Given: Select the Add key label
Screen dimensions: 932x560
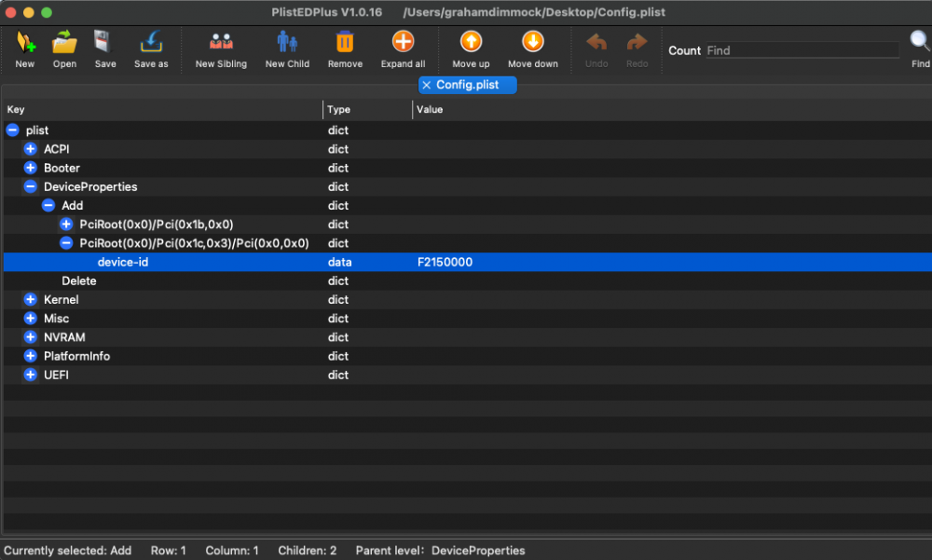Looking at the screenshot, I should pos(72,206).
